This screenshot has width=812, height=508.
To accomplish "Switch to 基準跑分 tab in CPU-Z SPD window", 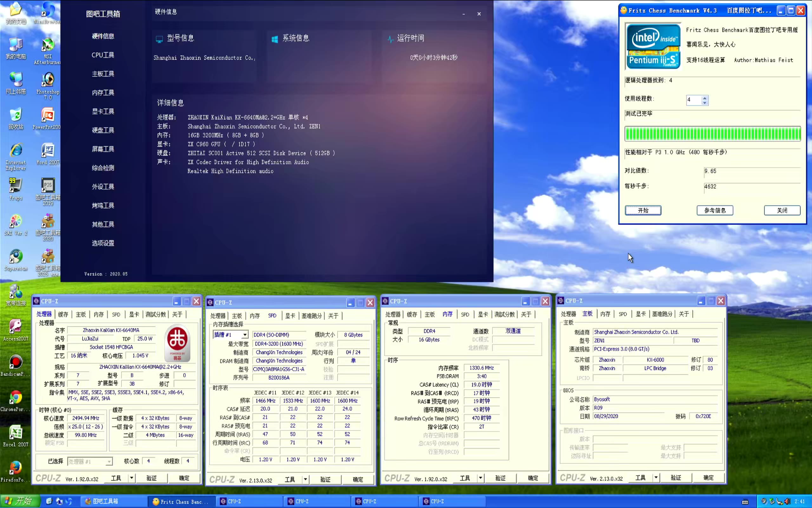I will pyautogui.click(x=311, y=316).
